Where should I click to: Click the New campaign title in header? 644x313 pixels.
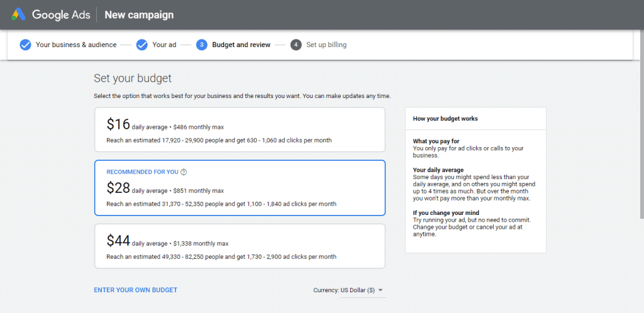[x=139, y=14]
